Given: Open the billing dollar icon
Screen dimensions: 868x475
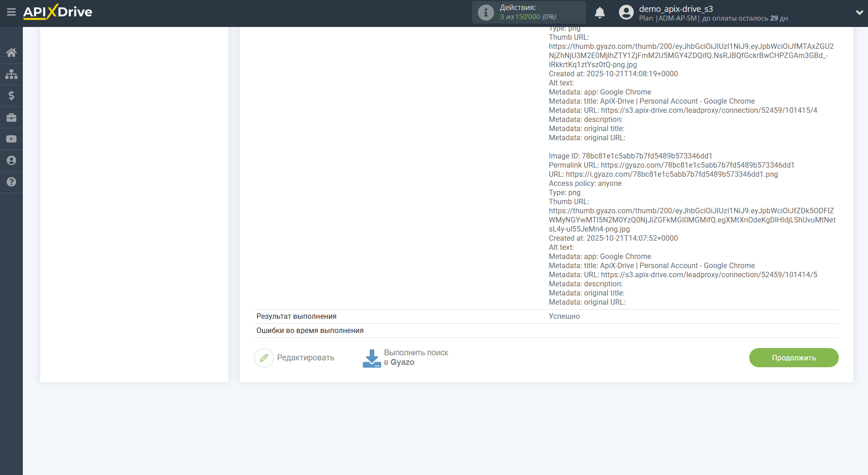Looking at the screenshot, I should pos(11,95).
